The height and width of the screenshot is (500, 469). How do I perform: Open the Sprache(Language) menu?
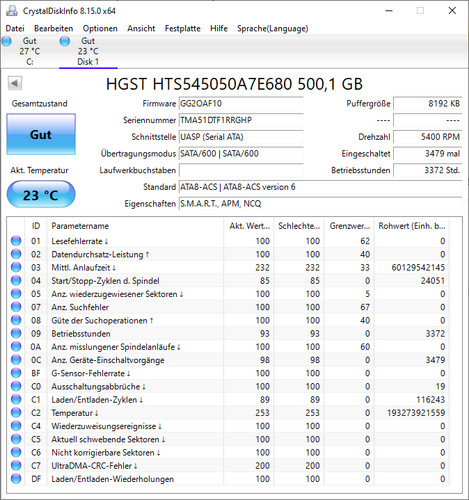pos(272,28)
